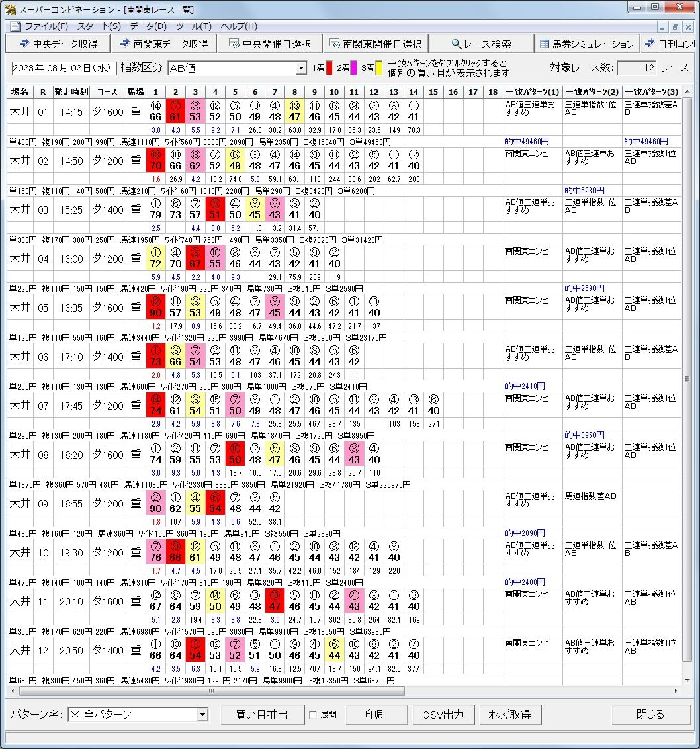The height and width of the screenshot is (749, 700).
Task: Click race 05 red cell with index 90
Action: click(155, 307)
